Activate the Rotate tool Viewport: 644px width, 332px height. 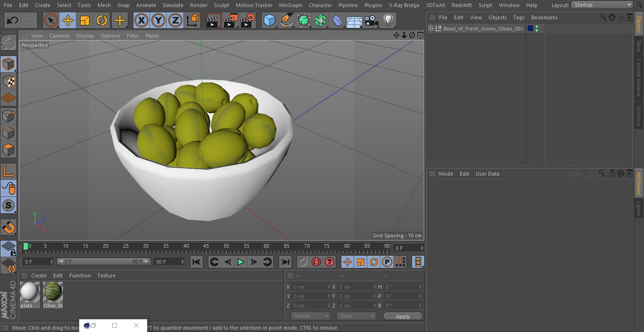(102, 20)
